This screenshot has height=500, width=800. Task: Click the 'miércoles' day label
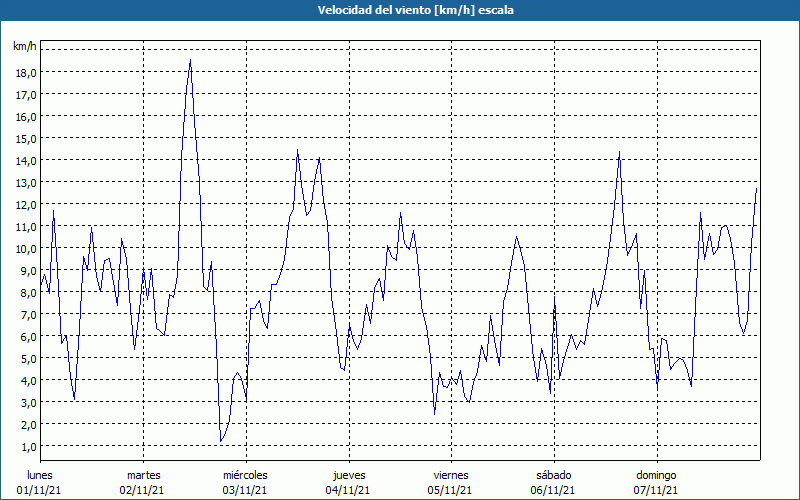[x=245, y=475]
